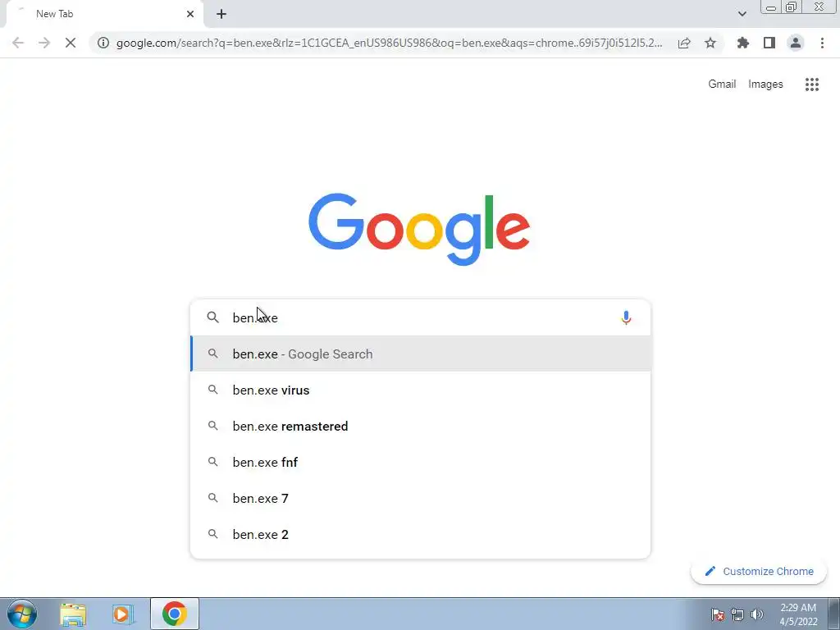Open the Extensions puzzle icon
Viewport: 840px width, 630px height.
pos(742,43)
